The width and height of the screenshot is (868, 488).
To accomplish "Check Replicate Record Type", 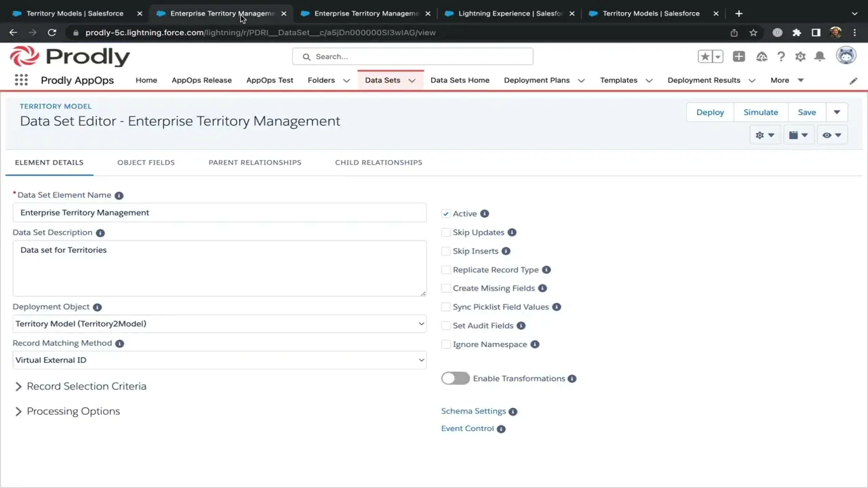I will coord(446,270).
